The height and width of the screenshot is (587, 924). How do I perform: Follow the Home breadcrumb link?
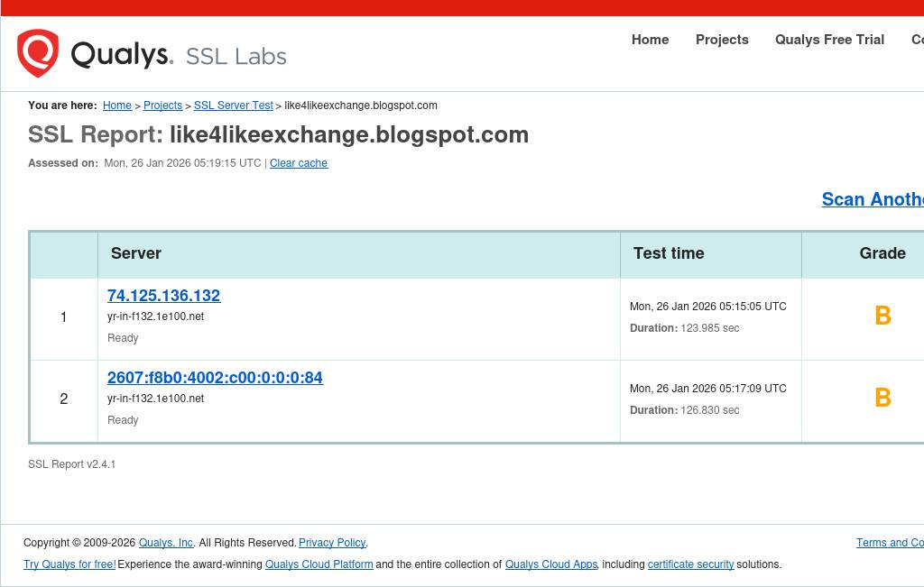[117, 105]
